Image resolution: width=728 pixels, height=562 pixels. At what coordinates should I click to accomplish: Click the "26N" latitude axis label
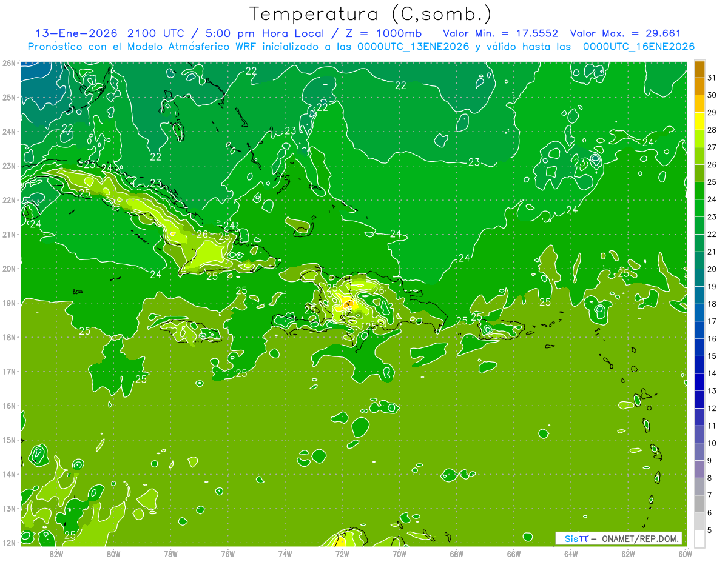9,63
